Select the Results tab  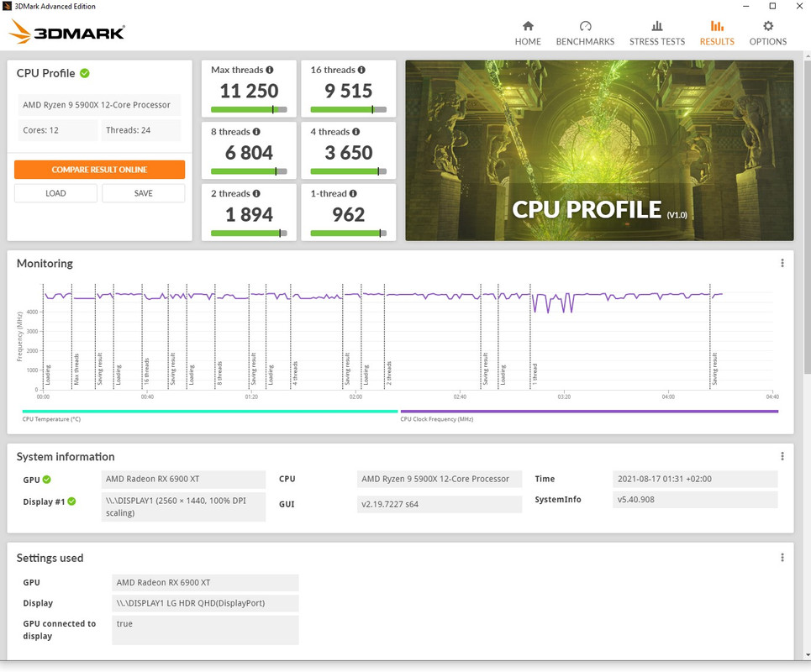click(x=717, y=34)
